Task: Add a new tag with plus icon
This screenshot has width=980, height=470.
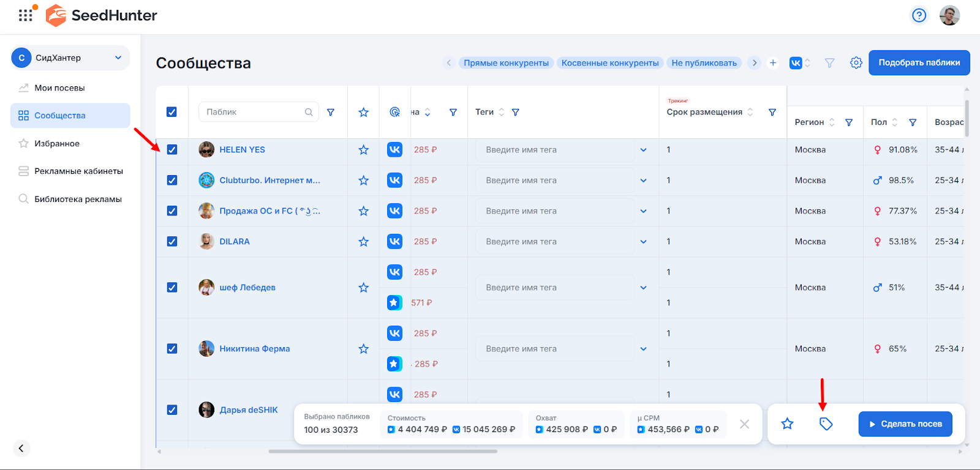Action: 773,62
